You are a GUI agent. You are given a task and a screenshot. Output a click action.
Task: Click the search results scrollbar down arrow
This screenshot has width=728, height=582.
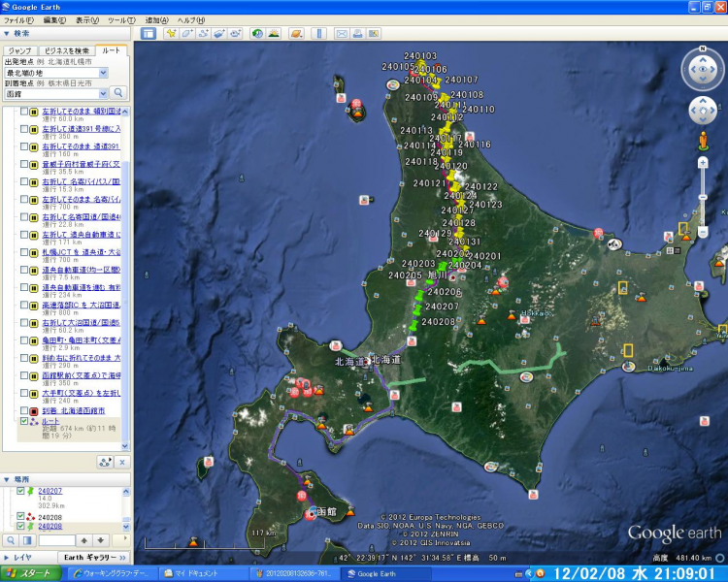[125, 446]
